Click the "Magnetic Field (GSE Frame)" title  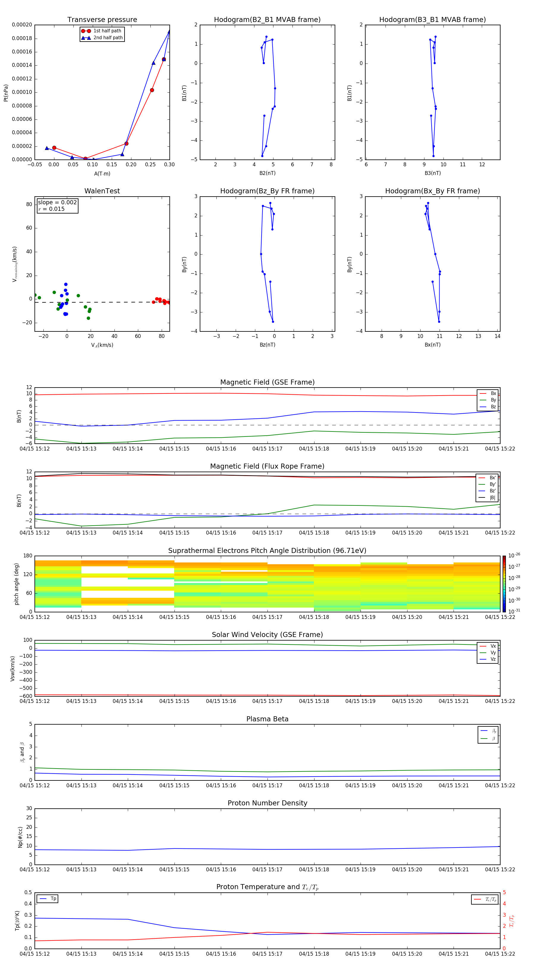[x=267, y=382]
